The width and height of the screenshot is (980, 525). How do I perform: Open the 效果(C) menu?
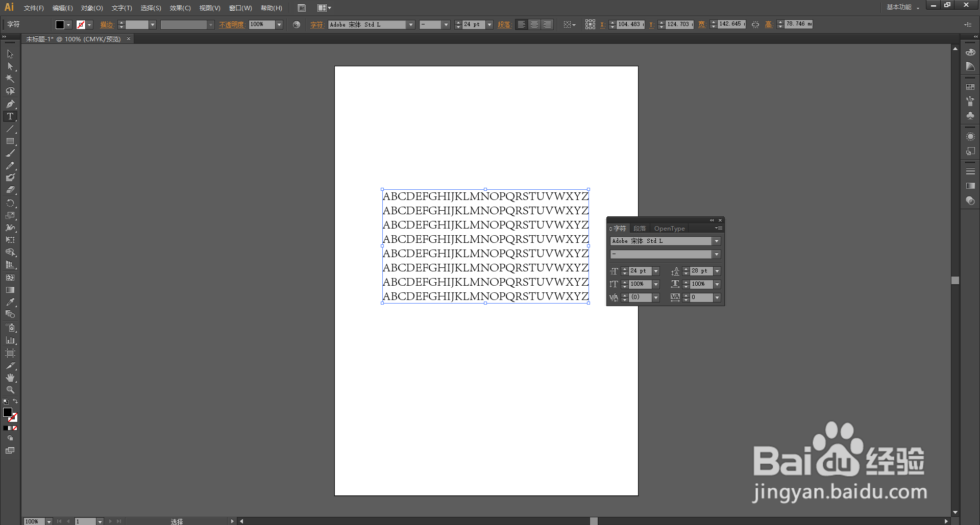(x=180, y=8)
